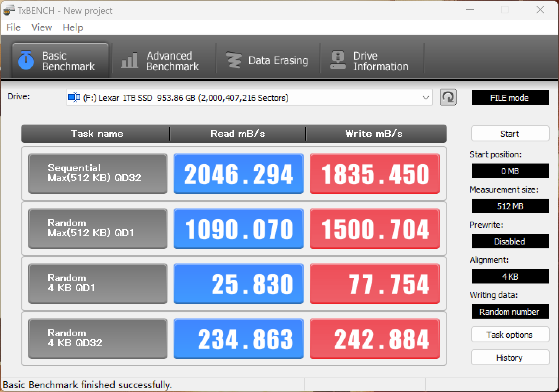This screenshot has height=392, width=559.
Task: Click the stopwatch icon on Basic Benchmark
Action: click(x=26, y=61)
